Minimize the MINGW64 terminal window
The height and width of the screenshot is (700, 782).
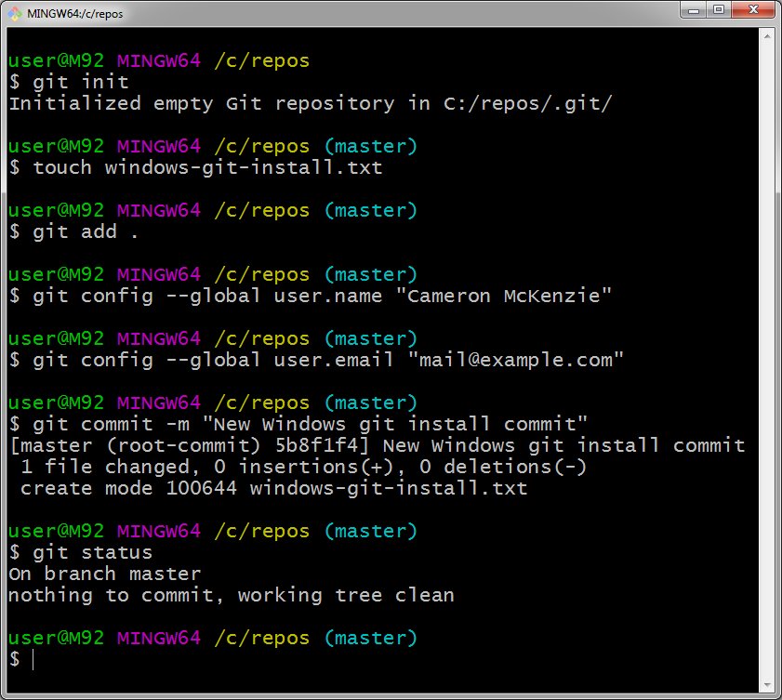(691, 11)
